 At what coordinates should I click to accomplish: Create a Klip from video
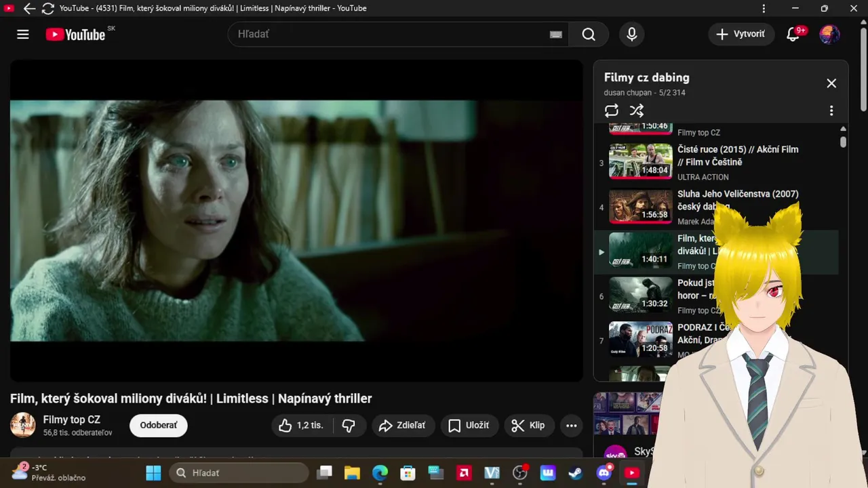click(x=529, y=426)
